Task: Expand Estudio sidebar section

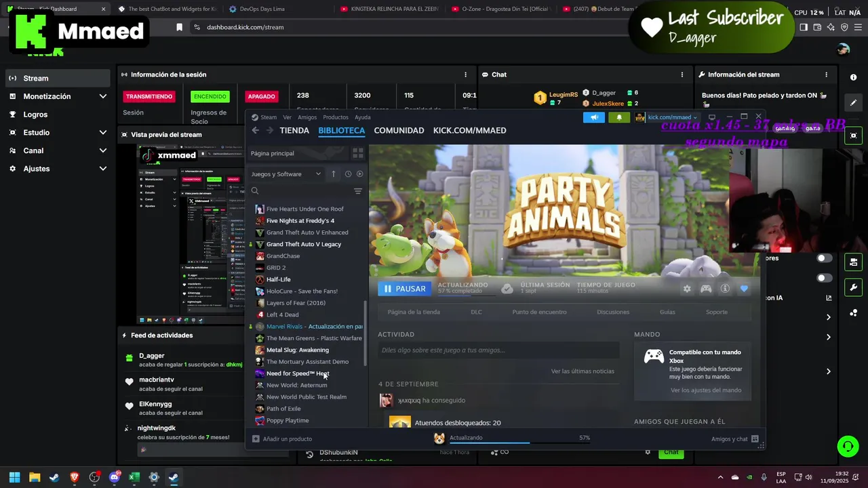Action: pyautogui.click(x=103, y=132)
